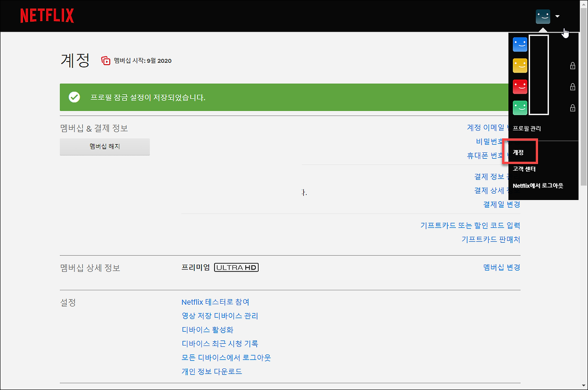The image size is (588, 390).
Task: Click the green checkmark in the success banner
Action: point(74,97)
